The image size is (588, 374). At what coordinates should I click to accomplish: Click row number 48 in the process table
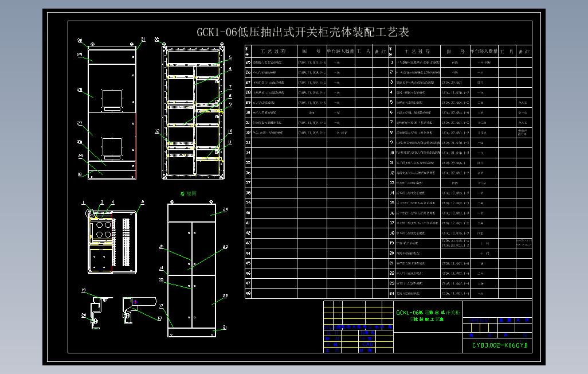pos(248,293)
